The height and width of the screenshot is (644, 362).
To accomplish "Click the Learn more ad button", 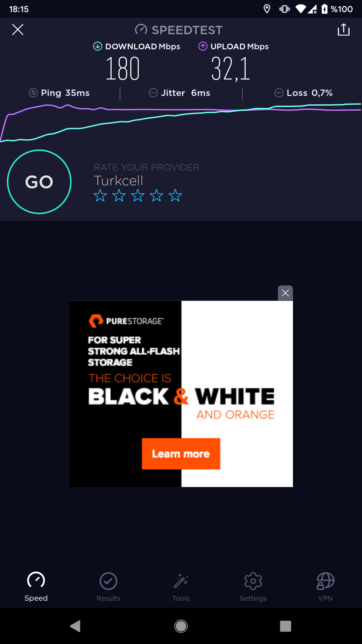I will (181, 453).
